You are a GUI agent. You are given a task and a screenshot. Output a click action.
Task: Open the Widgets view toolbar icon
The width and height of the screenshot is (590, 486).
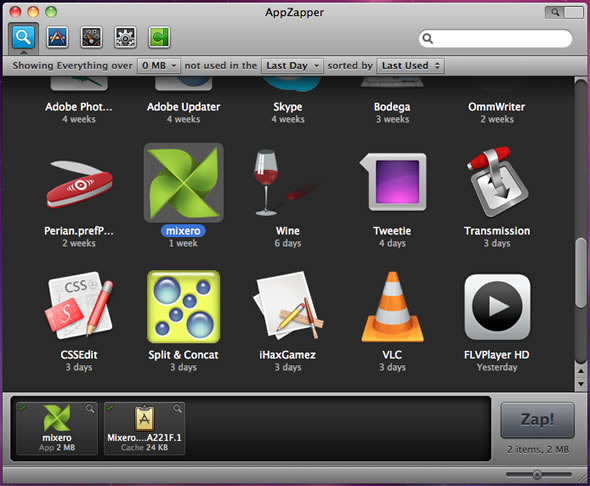(91, 37)
